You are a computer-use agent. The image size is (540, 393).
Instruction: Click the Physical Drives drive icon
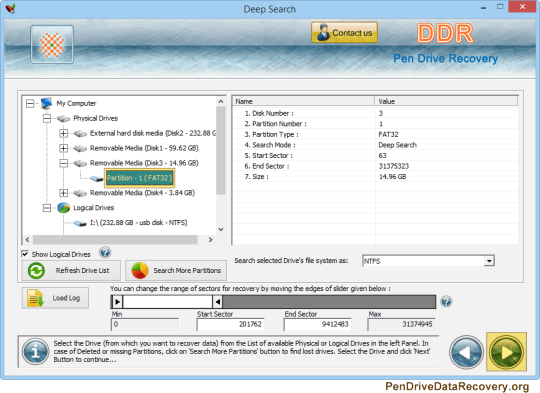(x=63, y=118)
